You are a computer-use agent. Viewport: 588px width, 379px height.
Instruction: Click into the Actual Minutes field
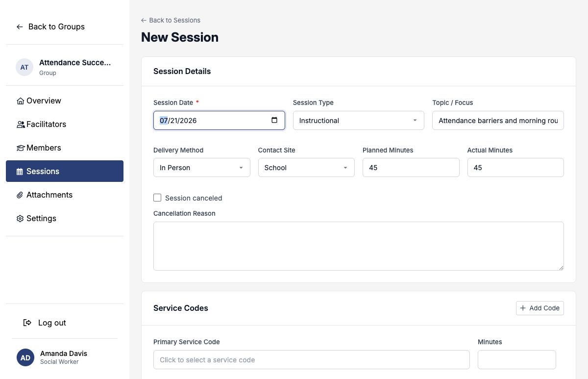[x=515, y=167]
